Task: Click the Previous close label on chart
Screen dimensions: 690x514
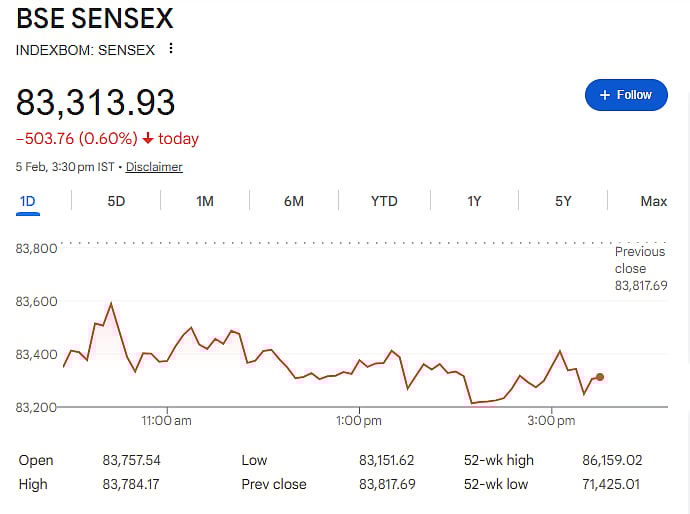Action: tap(639, 260)
